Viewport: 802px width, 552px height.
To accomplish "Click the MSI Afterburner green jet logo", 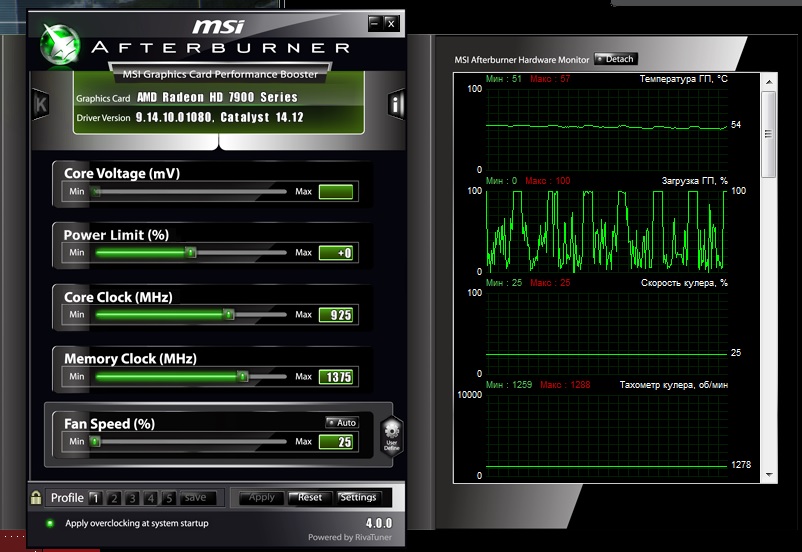I will 60,45.
